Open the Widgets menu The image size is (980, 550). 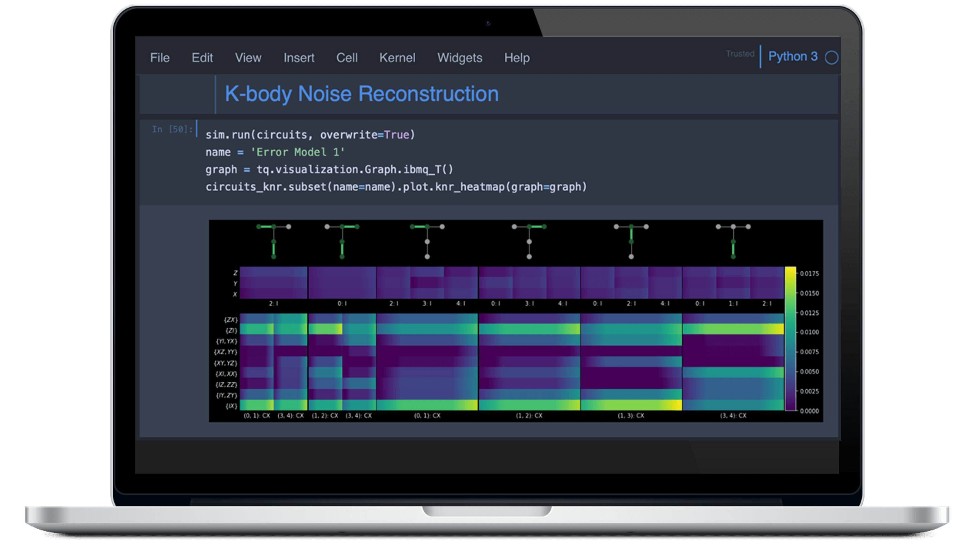460,58
